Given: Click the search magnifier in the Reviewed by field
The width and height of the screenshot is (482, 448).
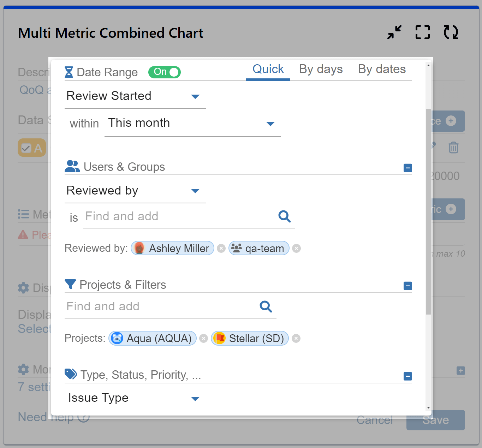Looking at the screenshot, I should point(285,216).
